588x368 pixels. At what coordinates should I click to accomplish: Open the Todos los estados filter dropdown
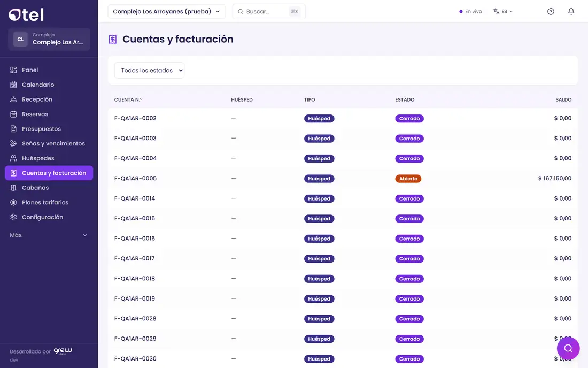149,70
